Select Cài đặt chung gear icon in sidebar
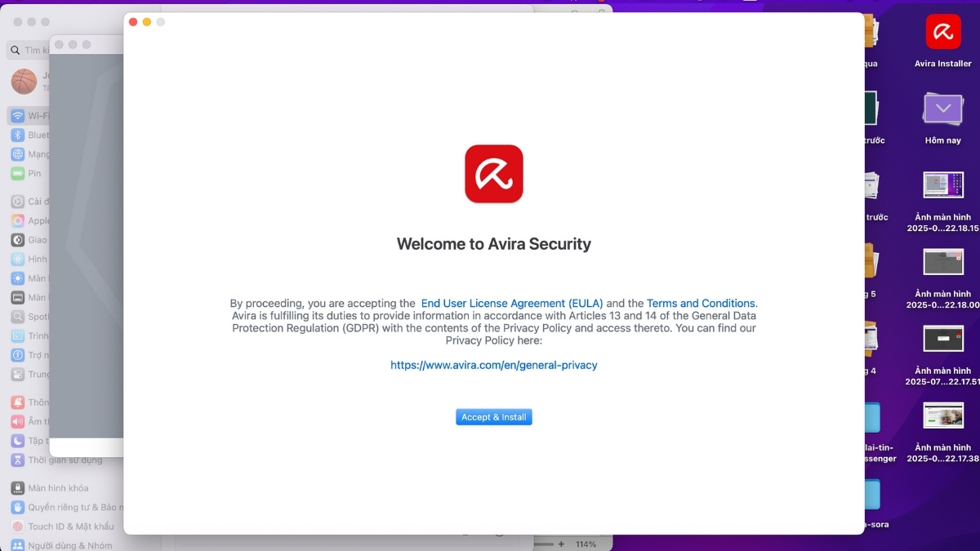The image size is (980, 551). pyautogui.click(x=18, y=202)
